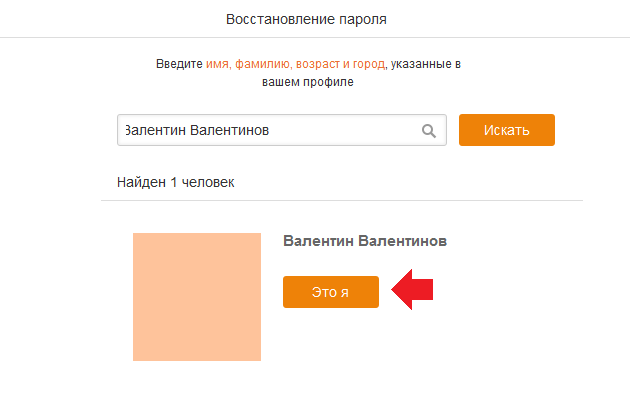Select the peach profile photo placeholder

point(197,297)
